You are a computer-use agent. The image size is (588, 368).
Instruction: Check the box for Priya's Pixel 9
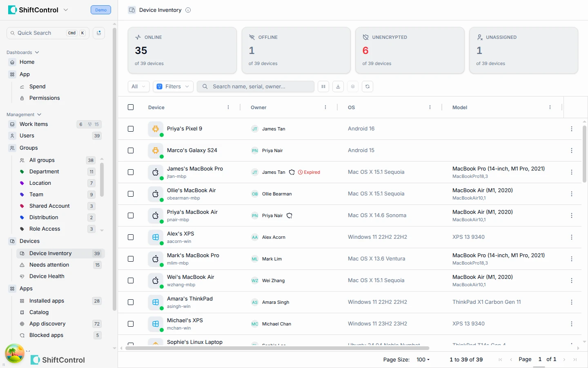click(131, 129)
